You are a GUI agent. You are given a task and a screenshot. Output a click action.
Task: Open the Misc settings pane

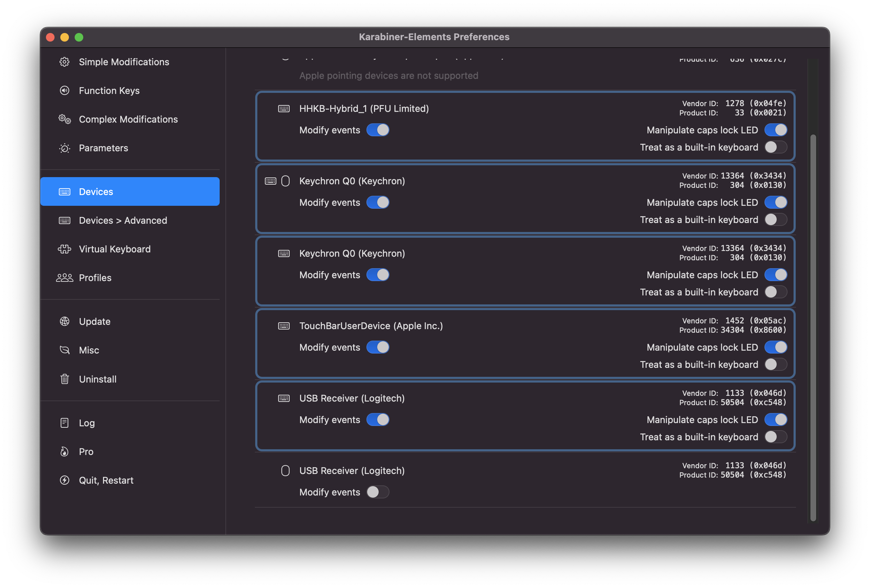[x=89, y=351]
